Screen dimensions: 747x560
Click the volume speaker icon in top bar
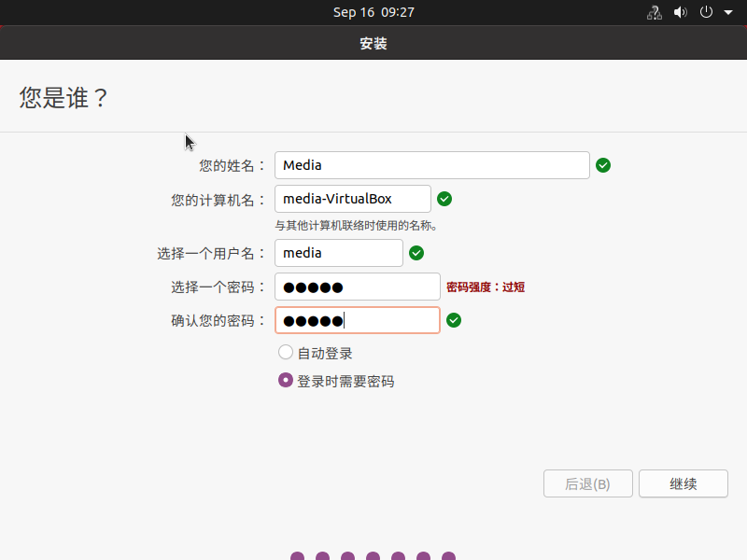(680, 12)
